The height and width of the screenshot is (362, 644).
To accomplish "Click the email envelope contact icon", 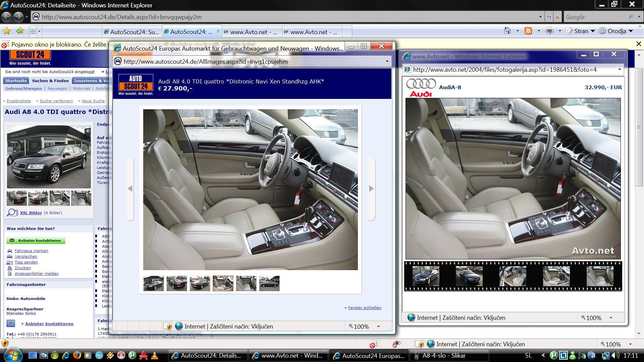I will [x=11, y=323].
